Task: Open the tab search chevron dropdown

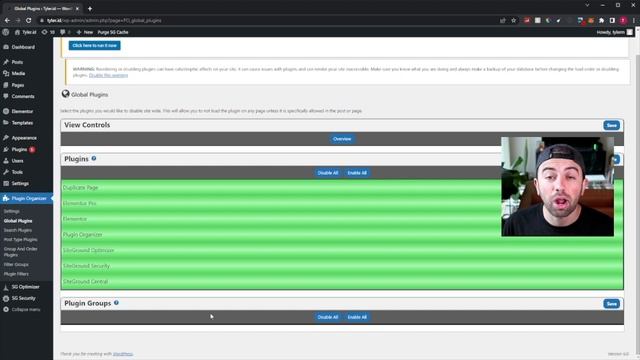Action: (587, 5)
